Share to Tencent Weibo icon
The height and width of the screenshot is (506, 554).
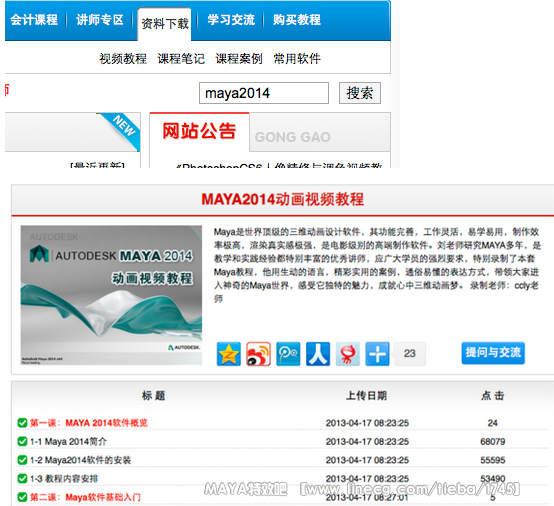point(288,354)
